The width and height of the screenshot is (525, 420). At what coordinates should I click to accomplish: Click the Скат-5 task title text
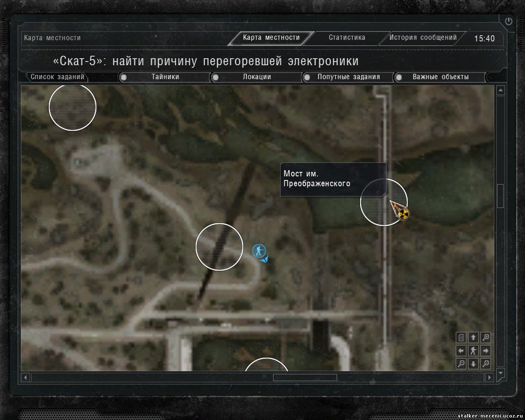(206, 61)
